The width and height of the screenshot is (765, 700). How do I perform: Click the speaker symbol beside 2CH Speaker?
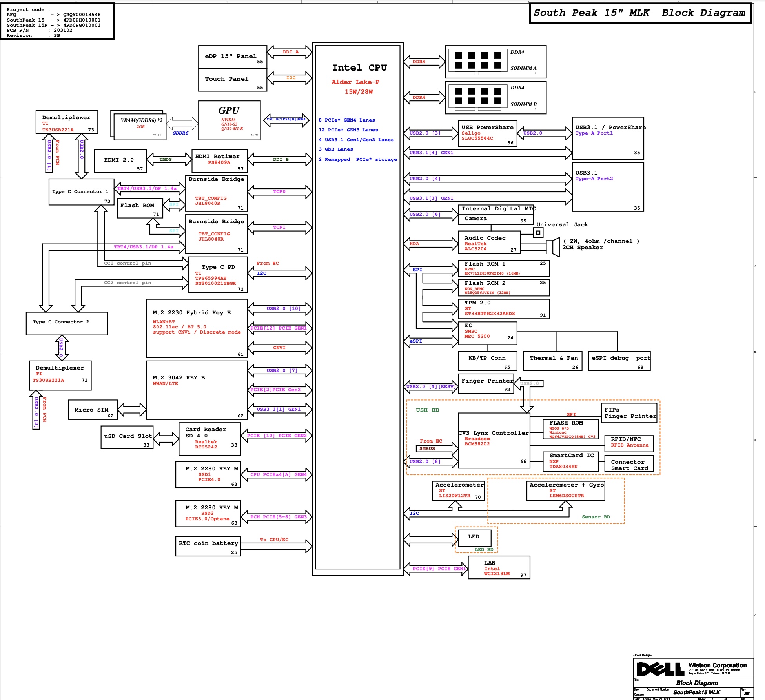(552, 247)
